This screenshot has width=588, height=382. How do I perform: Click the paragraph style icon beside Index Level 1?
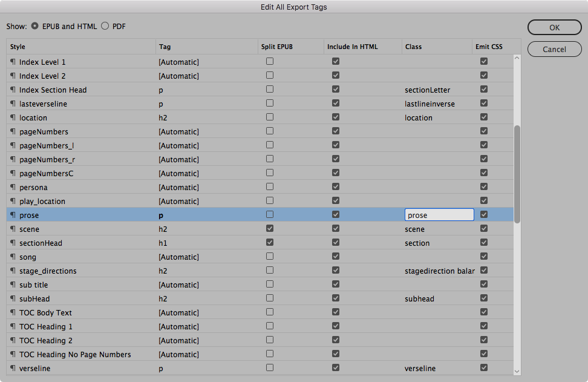pos(12,62)
